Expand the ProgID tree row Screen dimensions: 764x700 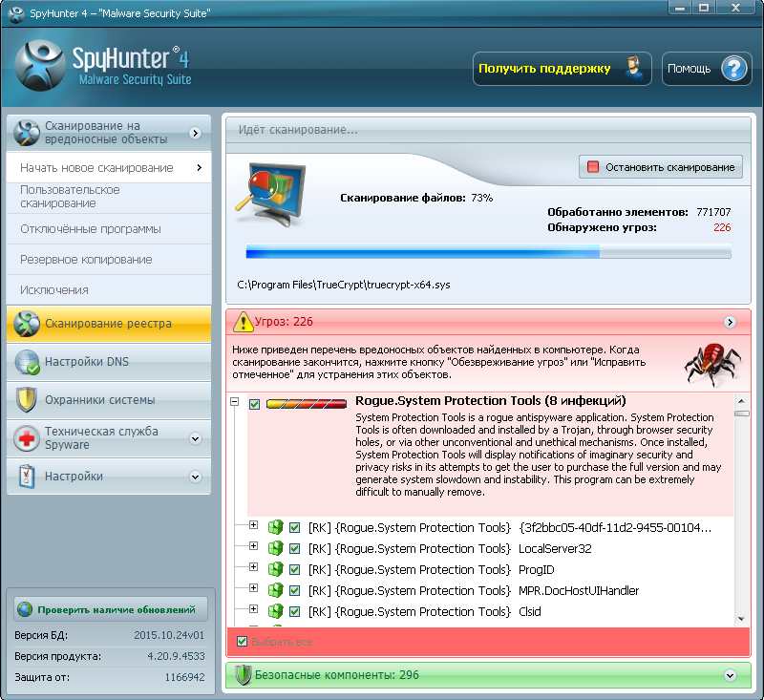point(253,566)
